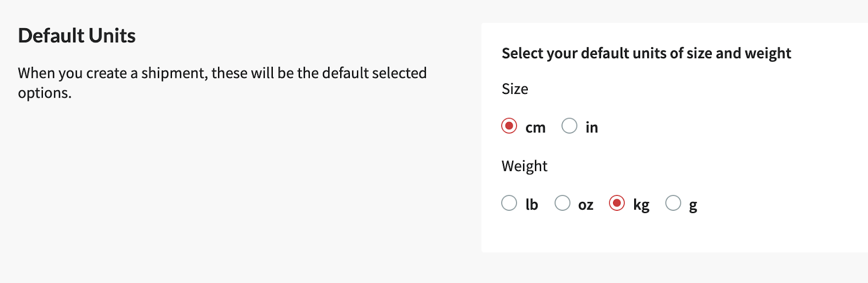Click the "kg" text label
868x283 pixels.
641,205
